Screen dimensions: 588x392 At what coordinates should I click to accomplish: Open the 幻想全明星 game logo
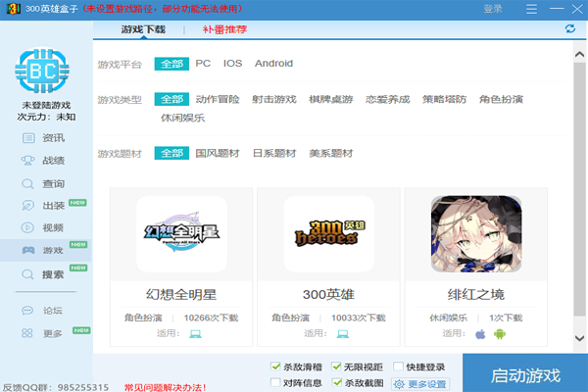pos(181,233)
